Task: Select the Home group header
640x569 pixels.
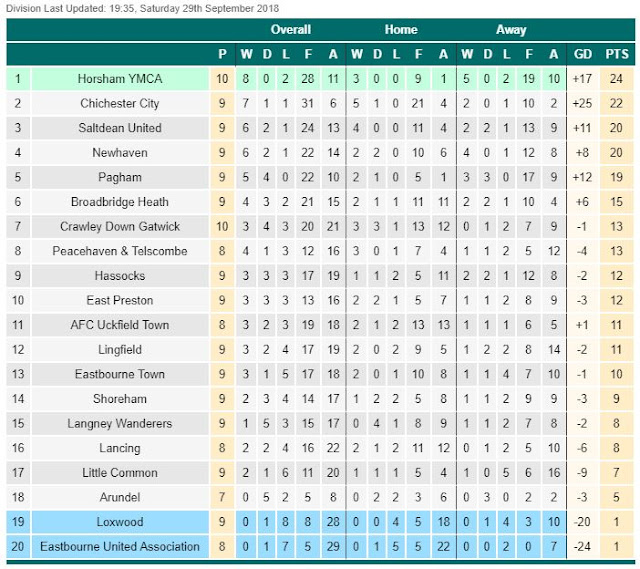Action: [x=401, y=30]
